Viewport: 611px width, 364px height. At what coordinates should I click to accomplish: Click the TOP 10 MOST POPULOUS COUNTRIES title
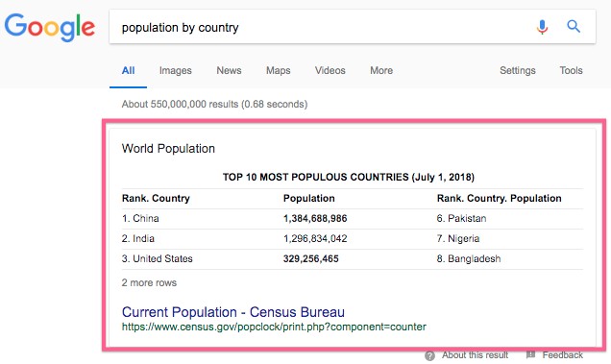349,178
